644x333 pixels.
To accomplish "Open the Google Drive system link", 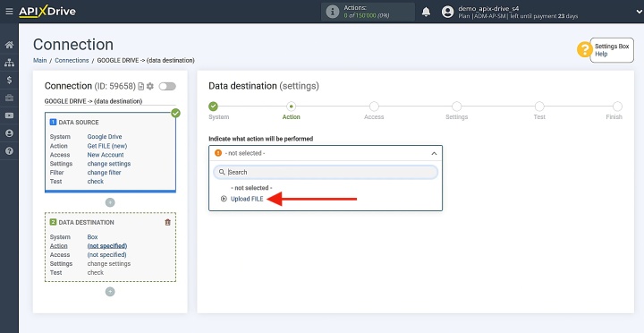I will pos(105,137).
